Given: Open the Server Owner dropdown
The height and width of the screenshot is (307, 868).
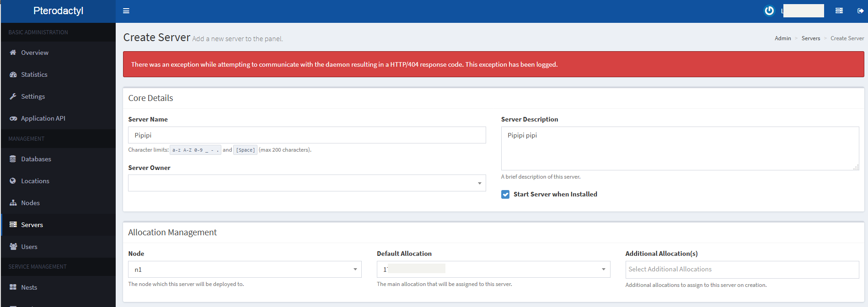Looking at the screenshot, I should click(x=306, y=183).
